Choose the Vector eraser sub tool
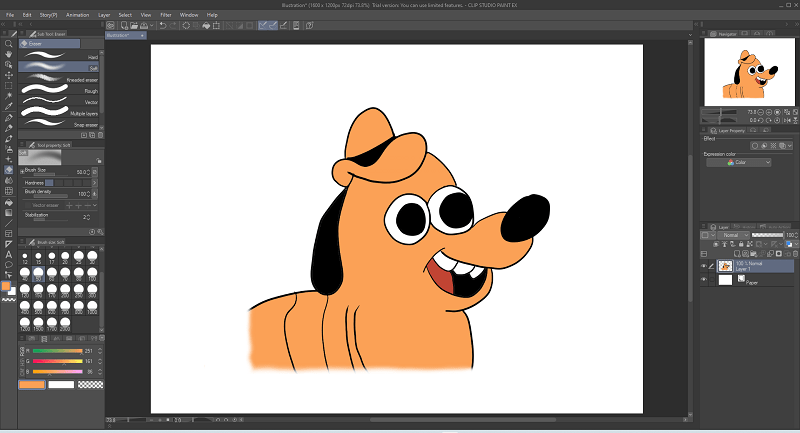 (59, 101)
